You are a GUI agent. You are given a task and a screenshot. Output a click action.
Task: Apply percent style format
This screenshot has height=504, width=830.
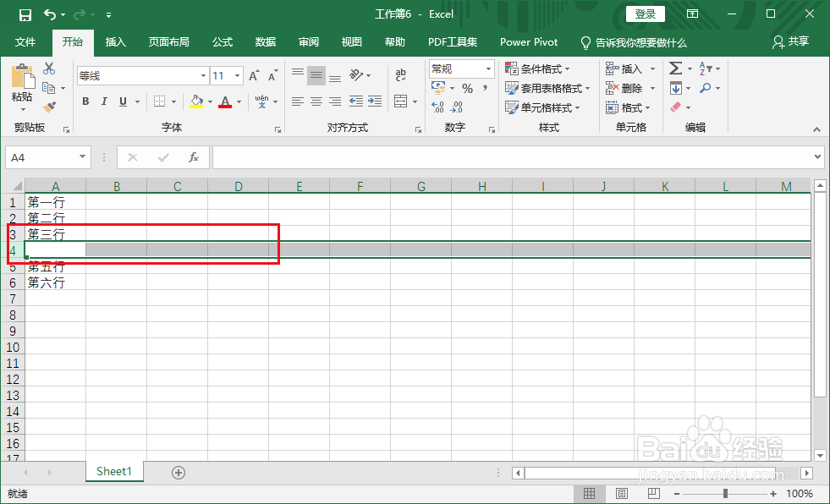(467, 88)
